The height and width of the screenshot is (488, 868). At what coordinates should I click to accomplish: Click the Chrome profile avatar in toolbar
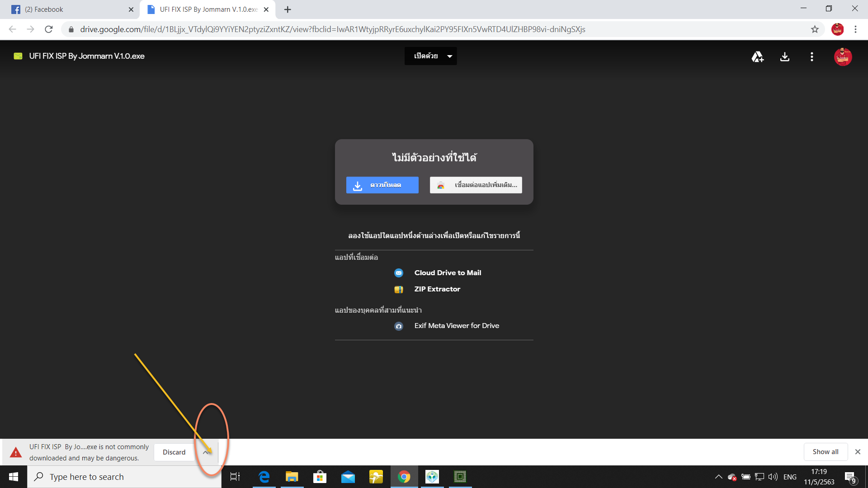click(837, 29)
